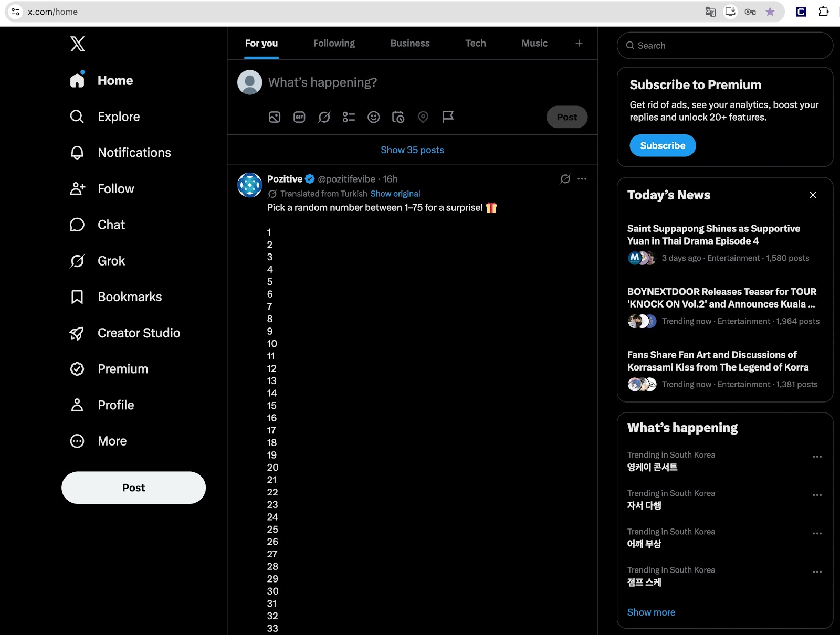The height and width of the screenshot is (635, 840).
Task: Click password key icon in address bar
Action: coord(750,12)
